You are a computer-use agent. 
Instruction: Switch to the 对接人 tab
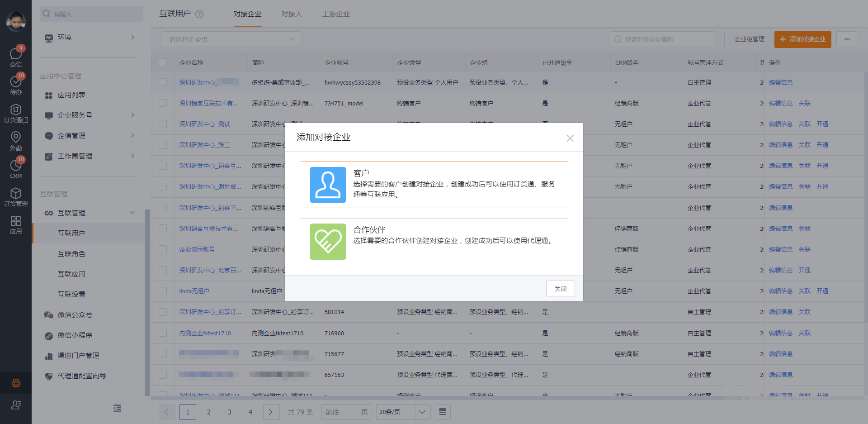click(x=292, y=14)
